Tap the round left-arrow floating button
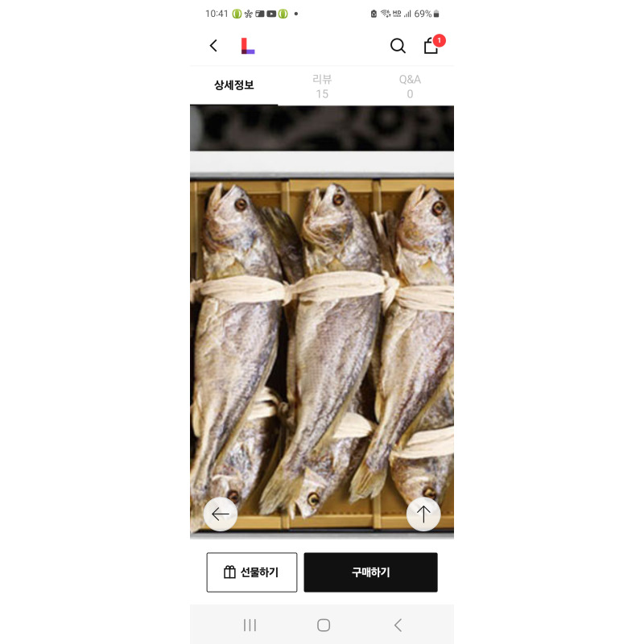 pos(220,514)
